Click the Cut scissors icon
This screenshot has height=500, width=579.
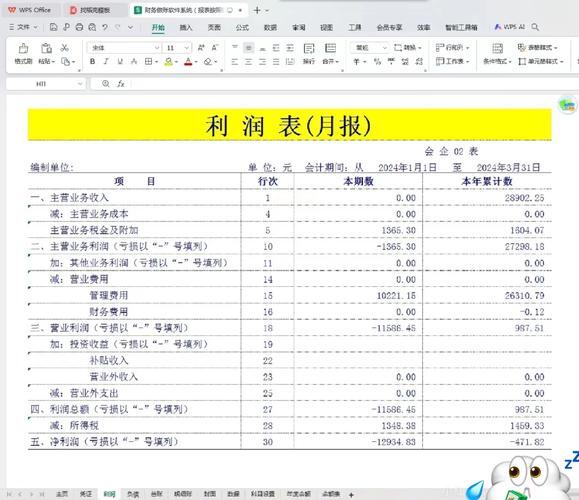click(x=65, y=48)
